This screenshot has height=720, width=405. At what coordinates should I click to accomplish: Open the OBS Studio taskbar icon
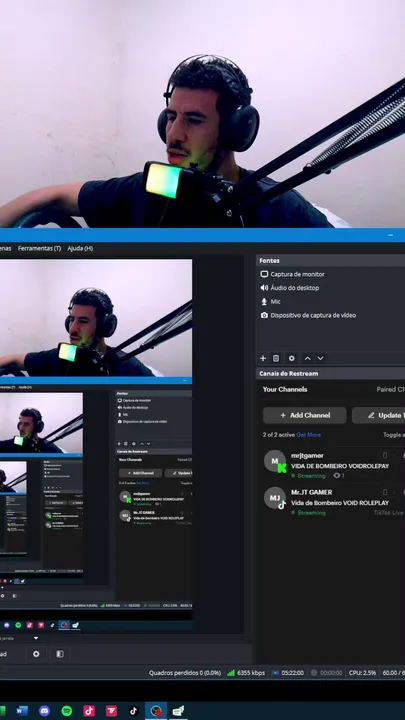[x=156, y=711]
